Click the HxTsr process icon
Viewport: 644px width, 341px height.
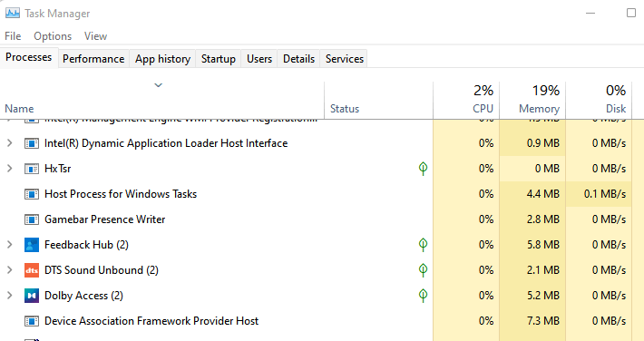[x=32, y=169]
